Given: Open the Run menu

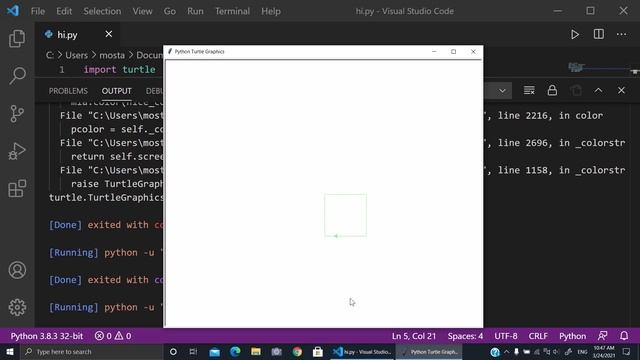Looking at the screenshot, I should pyautogui.click(x=195, y=11).
